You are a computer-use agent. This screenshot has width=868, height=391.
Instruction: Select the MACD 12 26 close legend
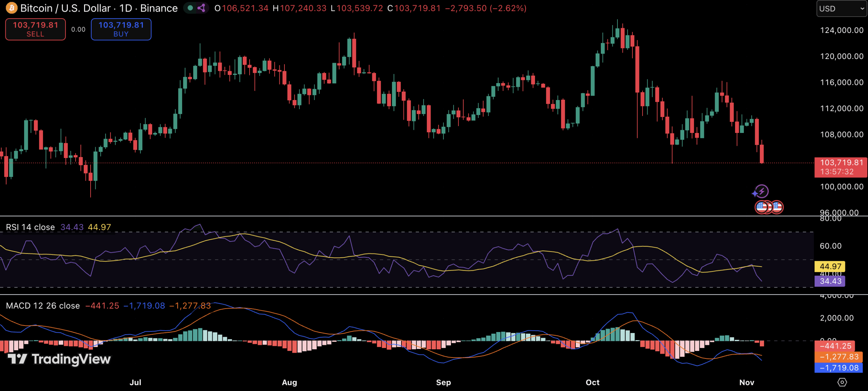43,306
